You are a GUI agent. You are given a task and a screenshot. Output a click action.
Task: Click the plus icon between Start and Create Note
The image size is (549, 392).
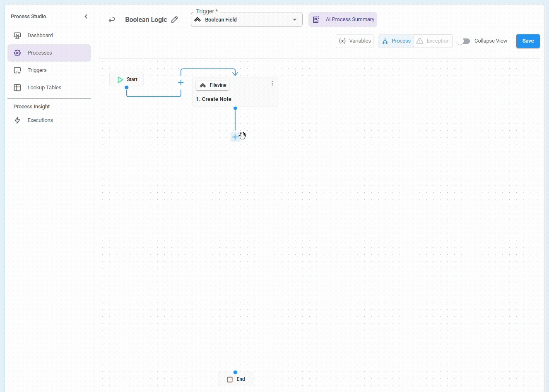point(181,83)
